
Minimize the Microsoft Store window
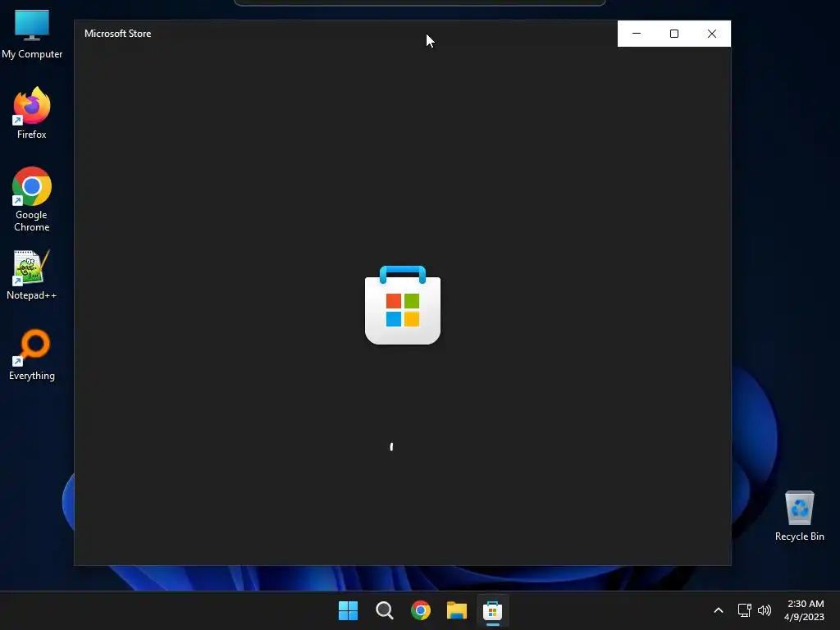[637, 34]
